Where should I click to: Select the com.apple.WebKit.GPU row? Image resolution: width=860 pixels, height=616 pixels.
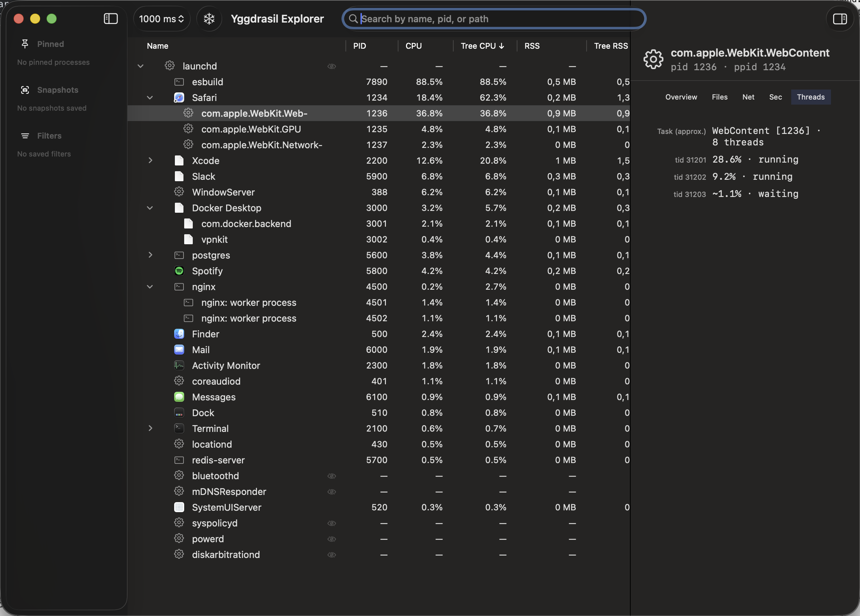pyautogui.click(x=378, y=129)
